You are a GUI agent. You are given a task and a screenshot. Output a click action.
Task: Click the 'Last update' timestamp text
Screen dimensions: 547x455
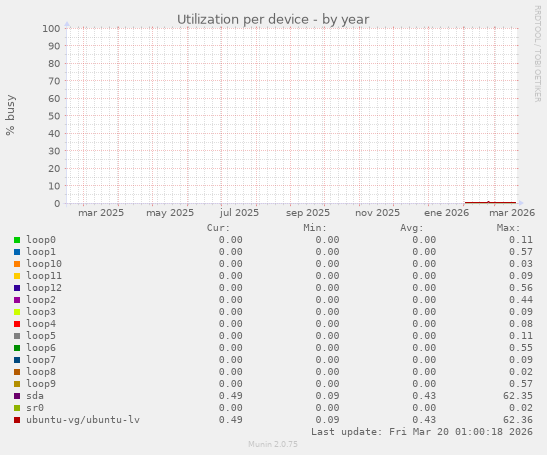point(422,432)
